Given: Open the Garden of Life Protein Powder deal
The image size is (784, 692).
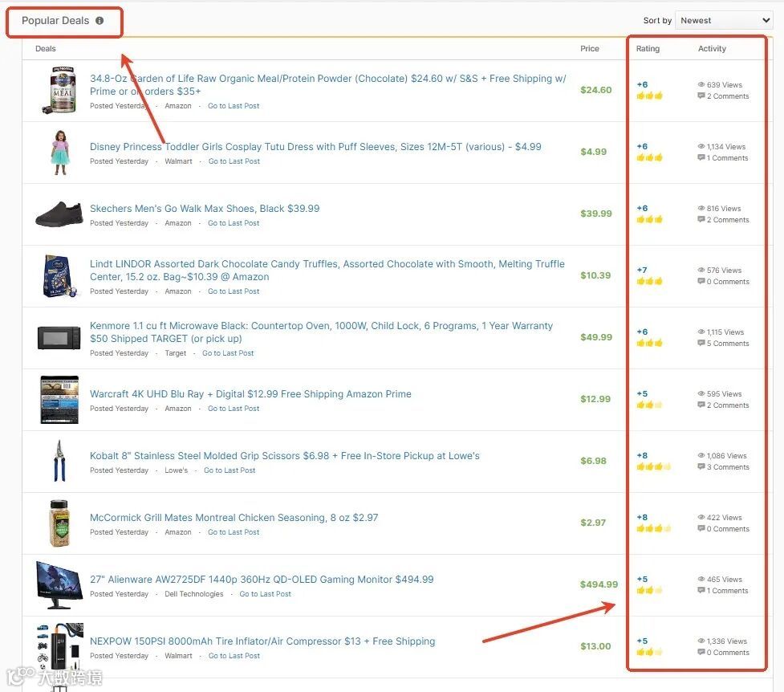Looking at the screenshot, I should click(328, 84).
